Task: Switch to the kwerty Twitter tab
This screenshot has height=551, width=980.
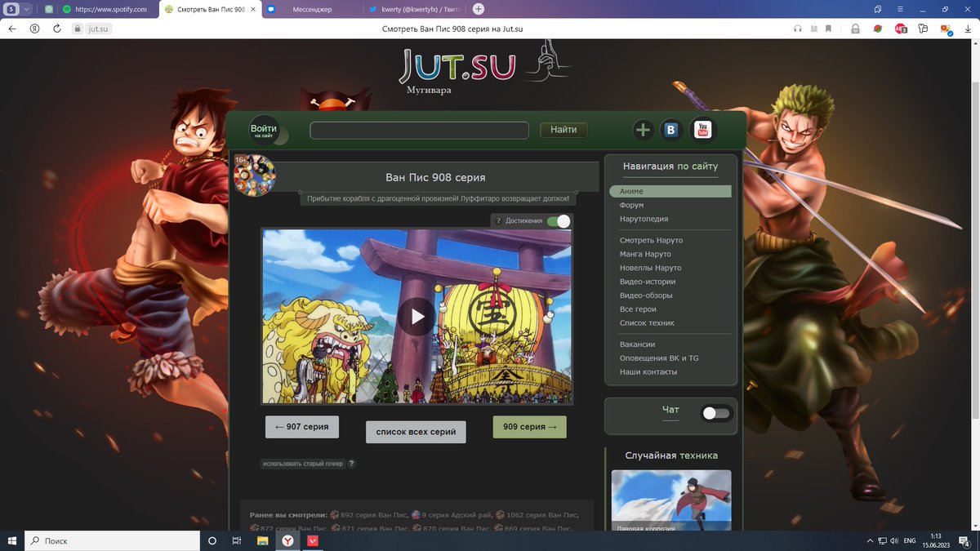Action: 415,9
